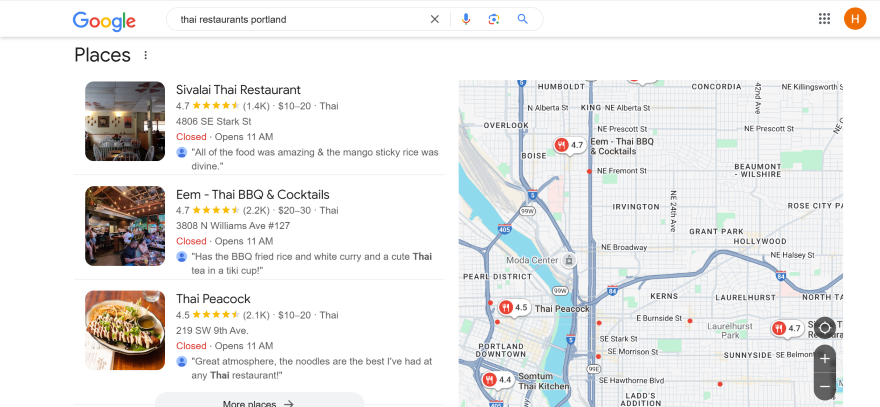
Task: Open Places three-dot options menu
Action: pos(145,55)
